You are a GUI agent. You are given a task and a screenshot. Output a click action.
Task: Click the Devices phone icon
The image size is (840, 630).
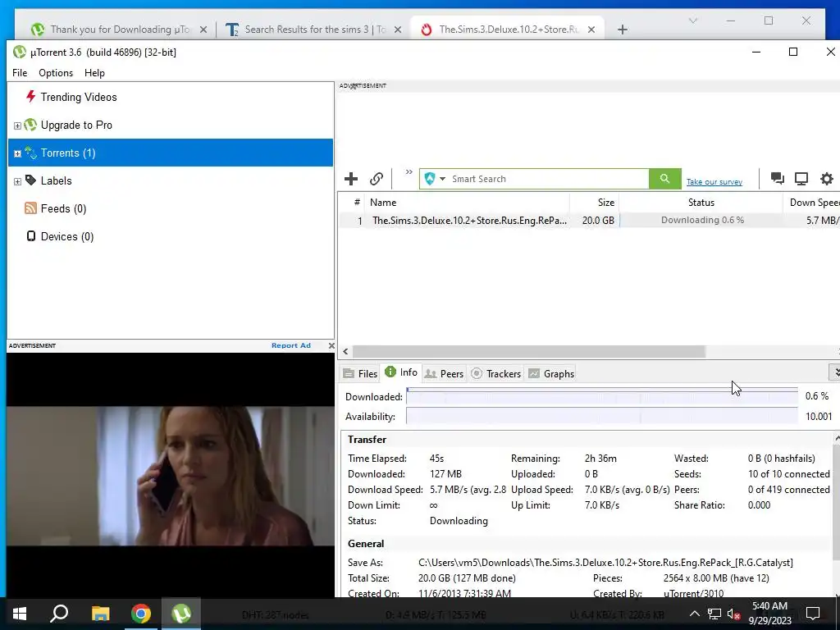click(x=31, y=235)
